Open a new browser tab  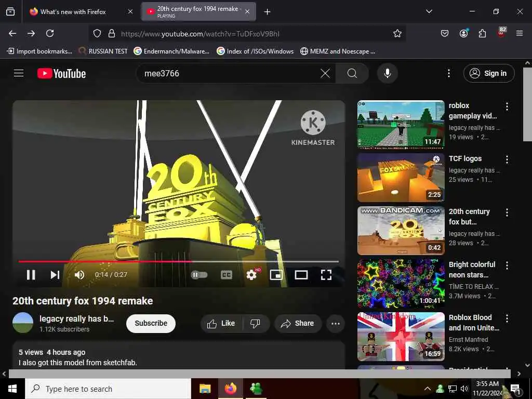(267, 12)
